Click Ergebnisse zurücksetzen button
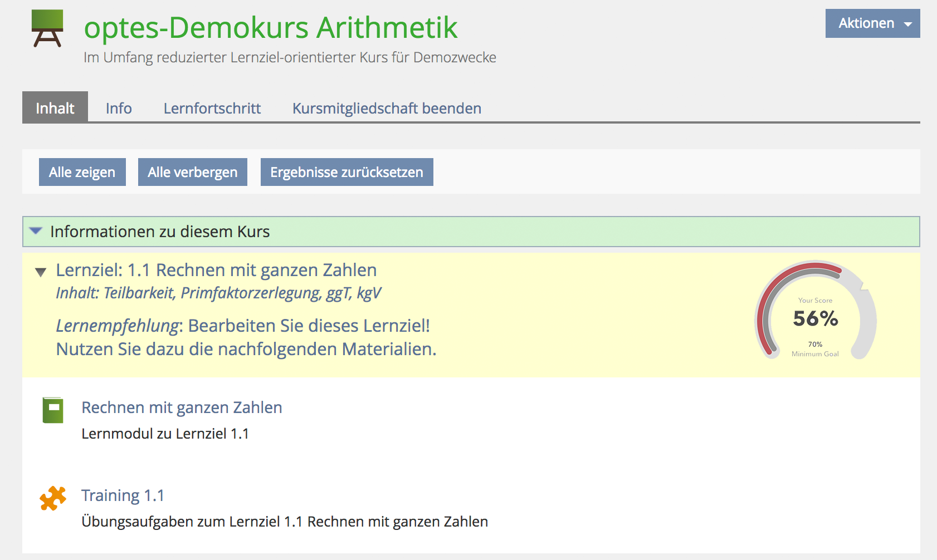937x560 pixels. coord(347,172)
